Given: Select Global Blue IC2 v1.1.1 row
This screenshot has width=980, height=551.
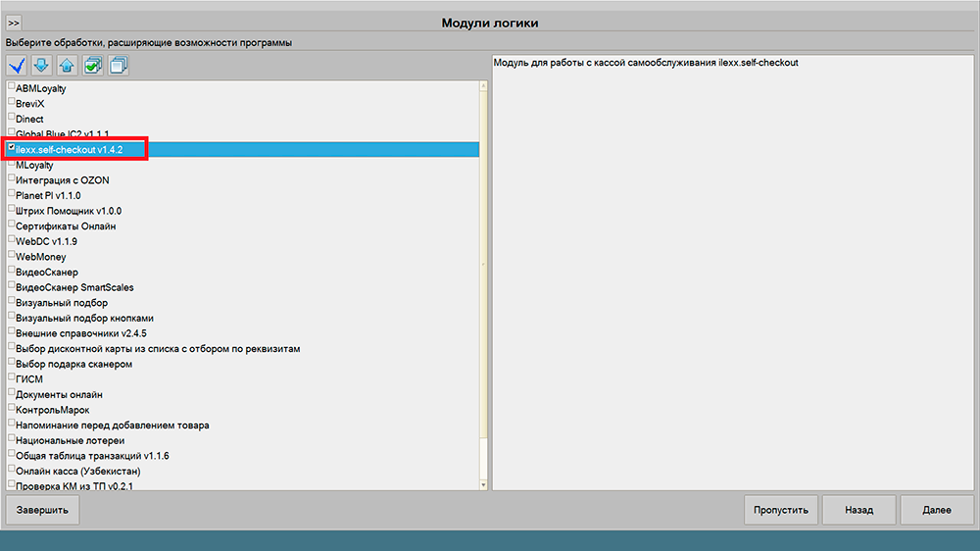Looking at the screenshot, I should point(243,134).
